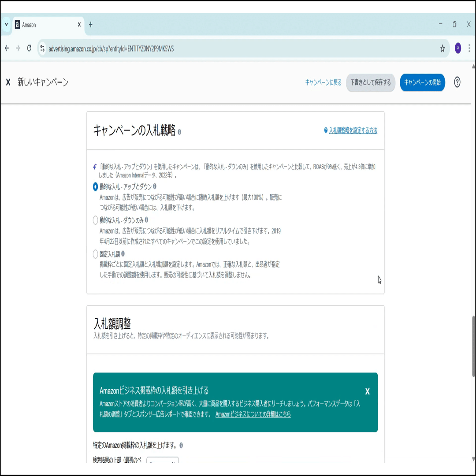This screenshot has width=476, height=476.
Task: Click the キャンペーンに戻る link
Action: (324, 82)
